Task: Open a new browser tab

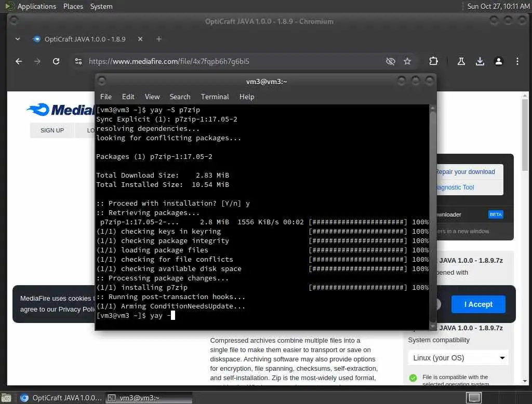Action: [159, 39]
